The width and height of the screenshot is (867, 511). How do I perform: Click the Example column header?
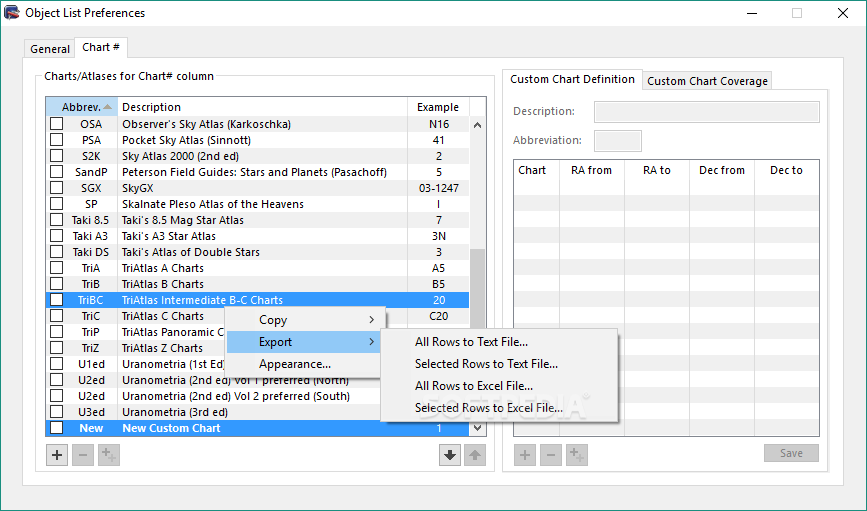coord(438,107)
